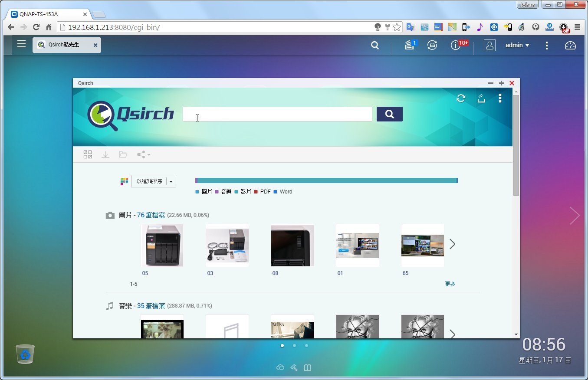
Task: Minimize the Qsirch app window
Action: (491, 83)
